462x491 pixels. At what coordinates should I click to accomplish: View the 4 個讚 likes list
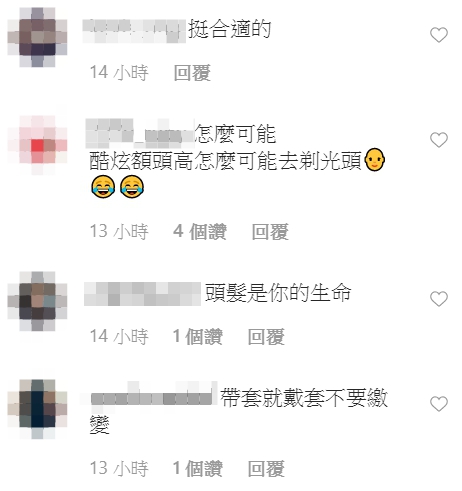point(200,232)
